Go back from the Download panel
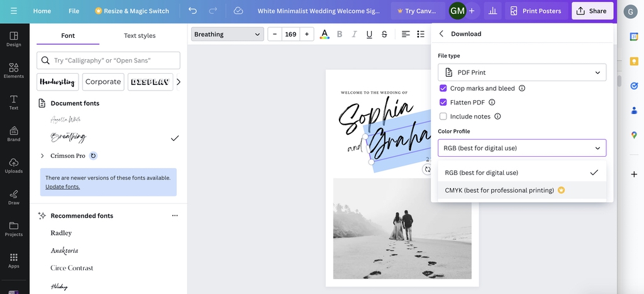644x294 pixels. tap(441, 34)
